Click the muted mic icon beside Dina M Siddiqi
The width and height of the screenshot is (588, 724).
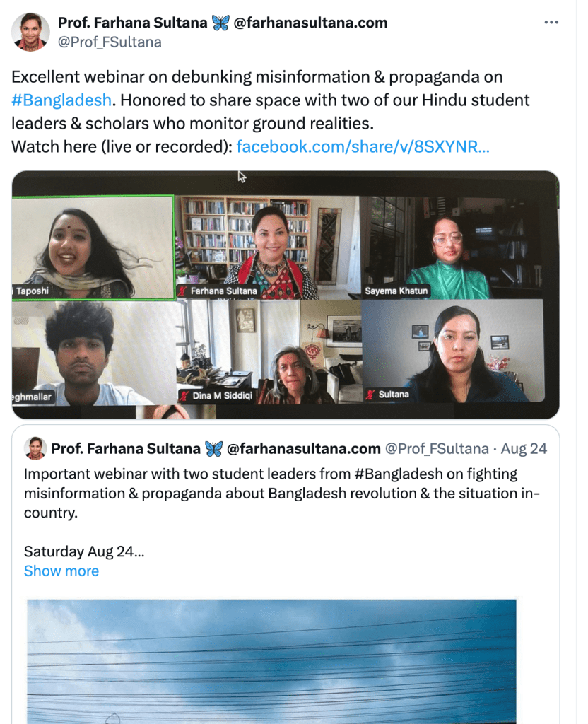coord(184,396)
